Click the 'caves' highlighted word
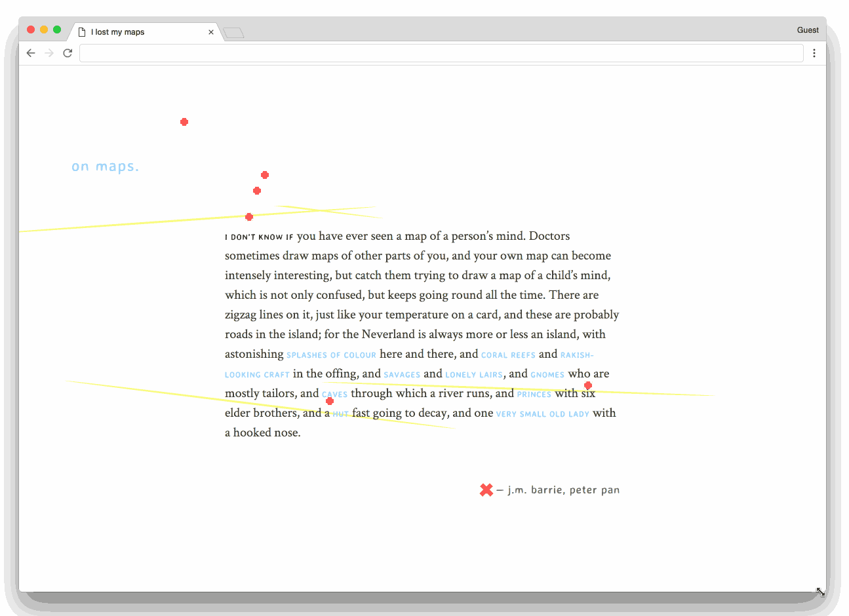 pyautogui.click(x=334, y=395)
